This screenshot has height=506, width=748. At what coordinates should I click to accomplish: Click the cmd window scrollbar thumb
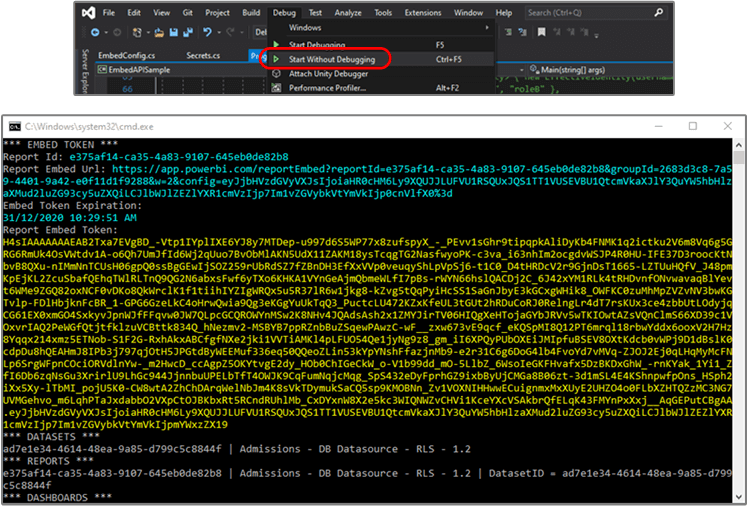739,157
